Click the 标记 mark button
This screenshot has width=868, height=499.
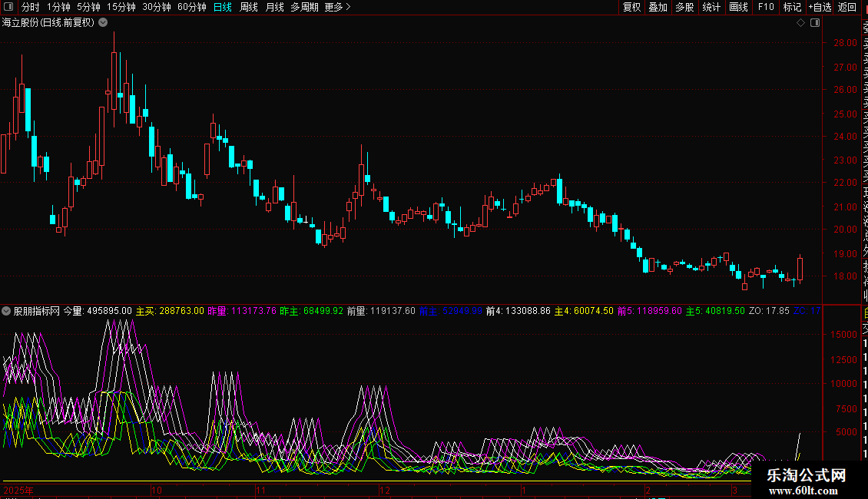coord(792,7)
